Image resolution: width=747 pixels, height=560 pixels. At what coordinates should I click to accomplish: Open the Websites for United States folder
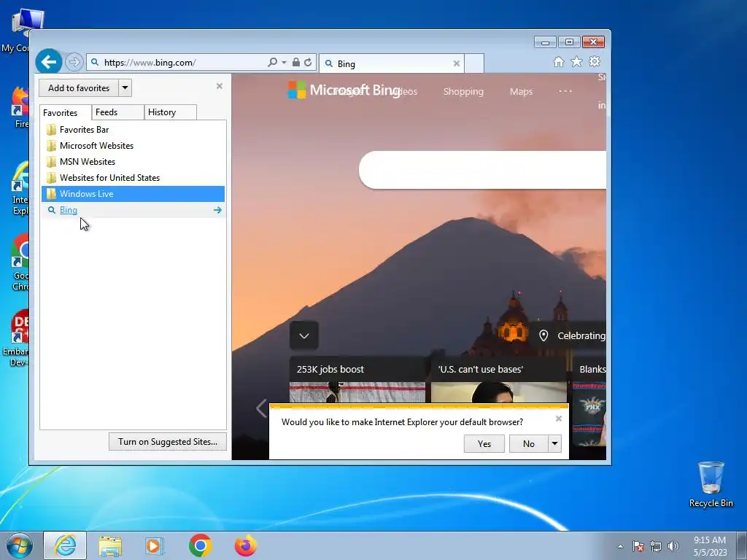coord(133,178)
